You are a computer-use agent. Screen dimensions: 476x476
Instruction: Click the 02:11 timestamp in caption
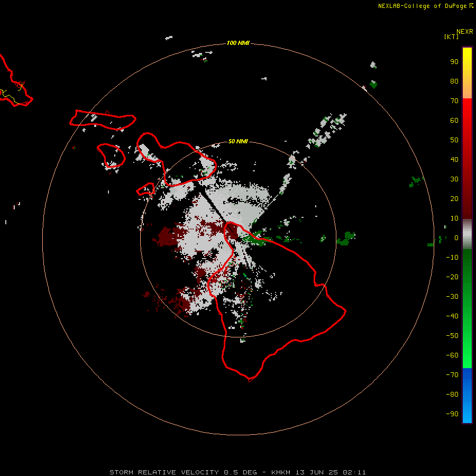tap(354, 472)
